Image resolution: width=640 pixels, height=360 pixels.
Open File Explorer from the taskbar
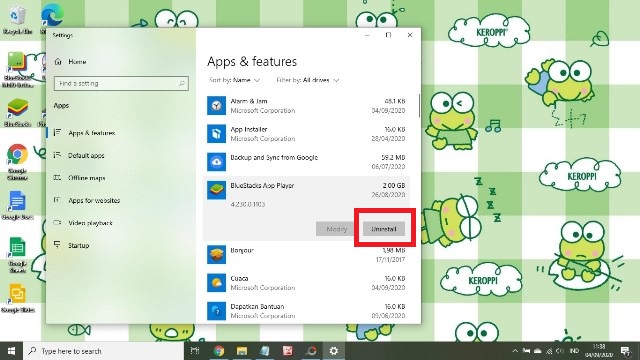pyautogui.click(x=242, y=351)
